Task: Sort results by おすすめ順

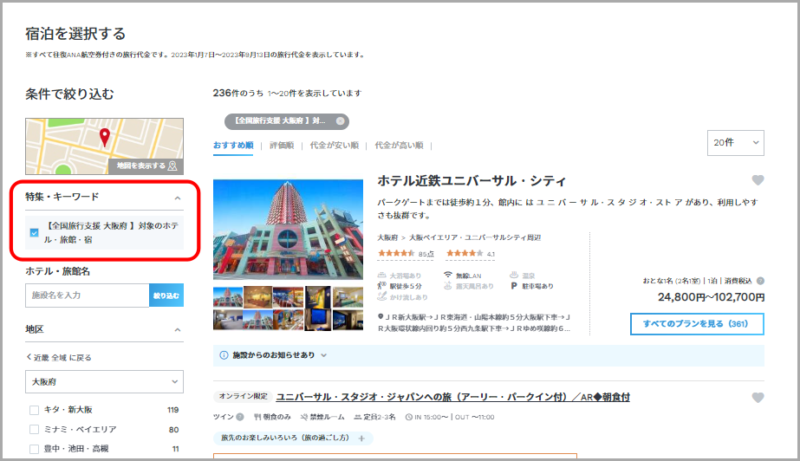Action: (233, 145)
